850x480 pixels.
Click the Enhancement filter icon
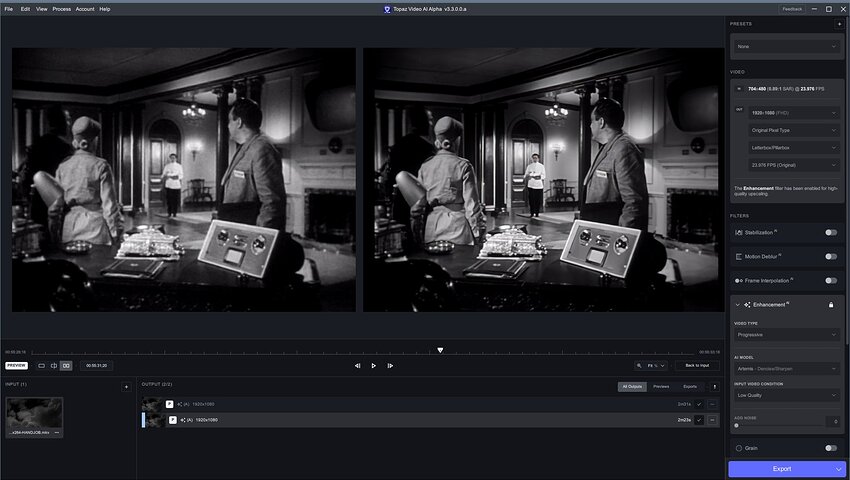747,305
